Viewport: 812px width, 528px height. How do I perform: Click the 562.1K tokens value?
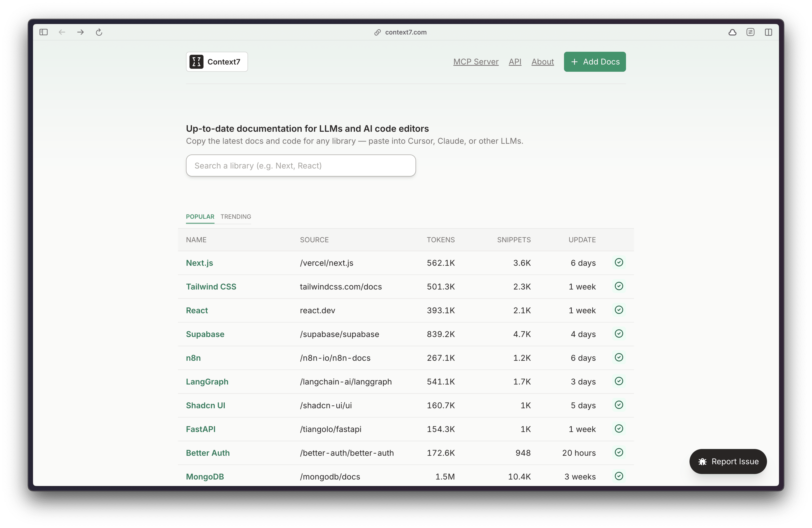[x=440, y=263]
